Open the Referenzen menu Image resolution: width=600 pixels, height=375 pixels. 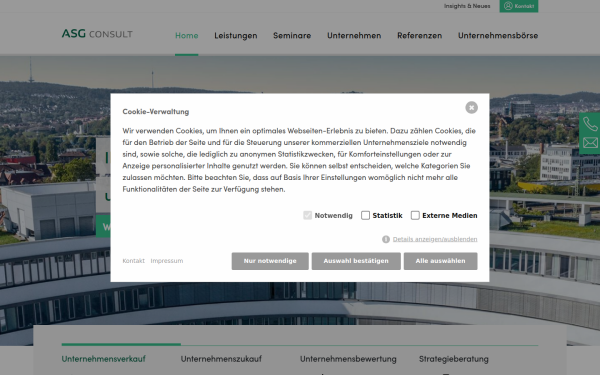(419, 36)
